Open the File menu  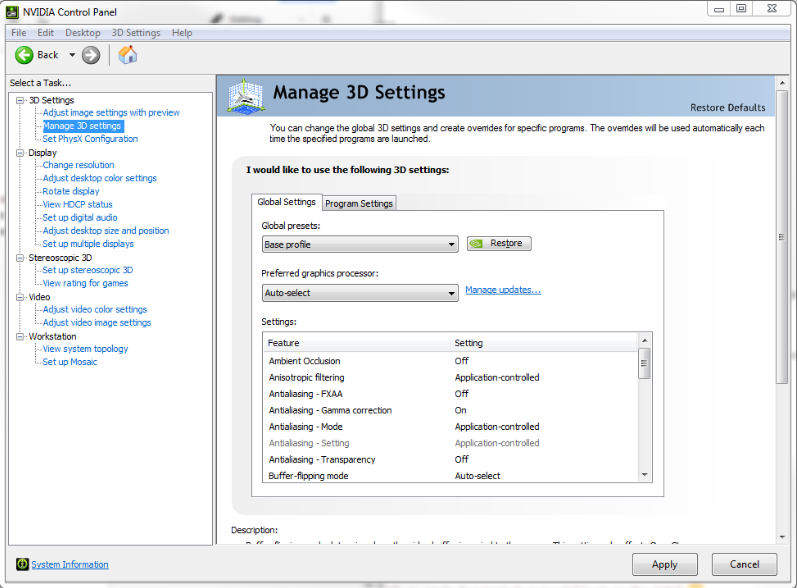(x=19, y=33)
